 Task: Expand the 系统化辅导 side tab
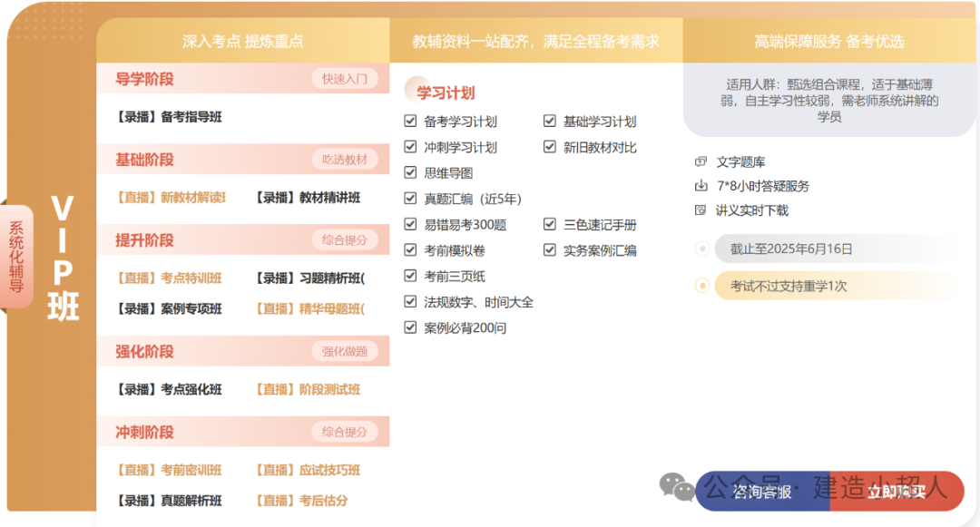(17, 257)
